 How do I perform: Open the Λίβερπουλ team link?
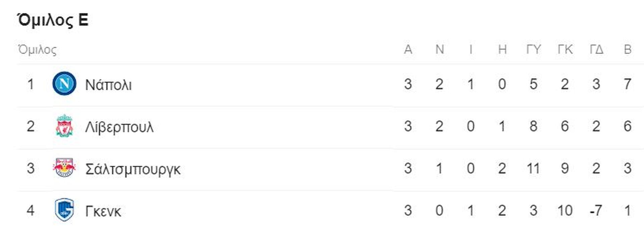coord(119,127)
